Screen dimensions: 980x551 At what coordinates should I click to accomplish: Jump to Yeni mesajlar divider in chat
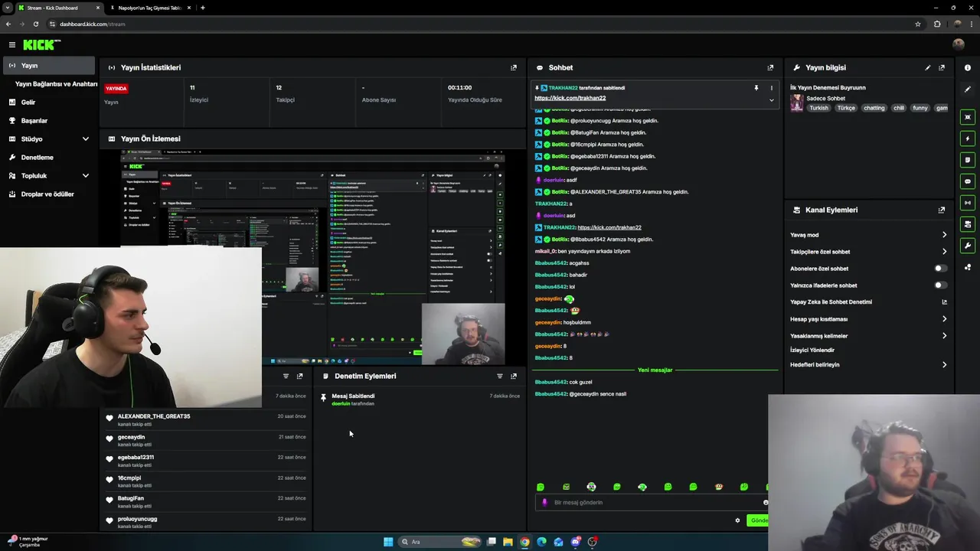655,370
